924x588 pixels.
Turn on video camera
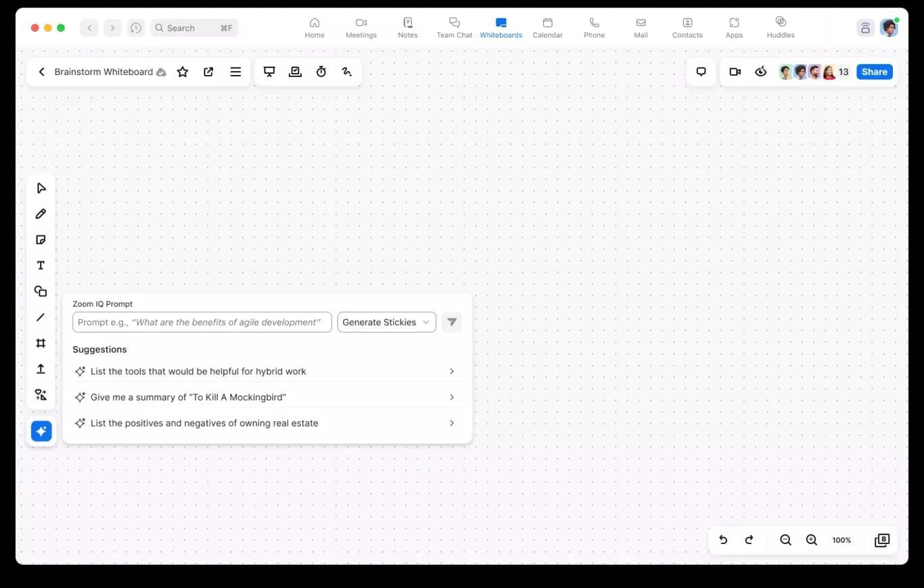(x=735, y=72)
